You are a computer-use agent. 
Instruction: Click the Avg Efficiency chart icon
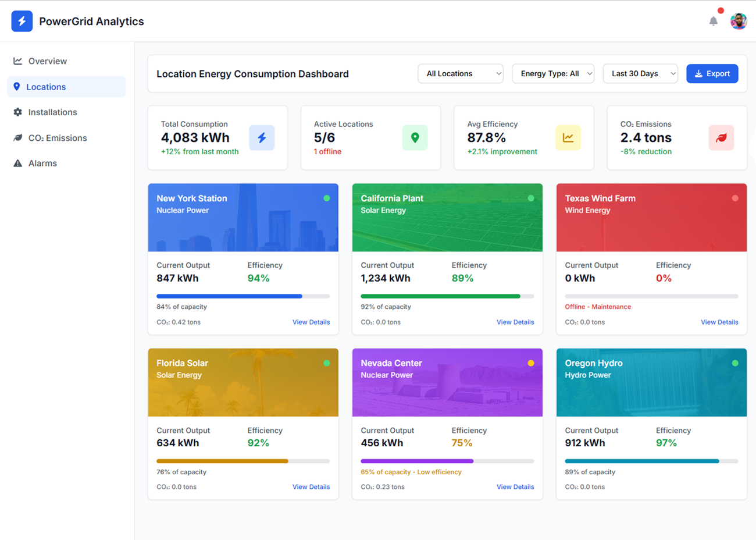[x=568, y=138]
